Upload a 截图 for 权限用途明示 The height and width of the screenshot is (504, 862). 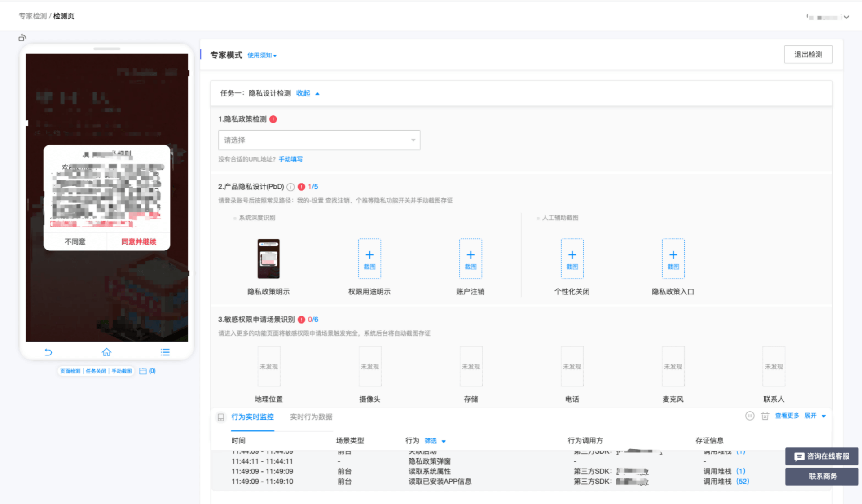coord(369,259)
